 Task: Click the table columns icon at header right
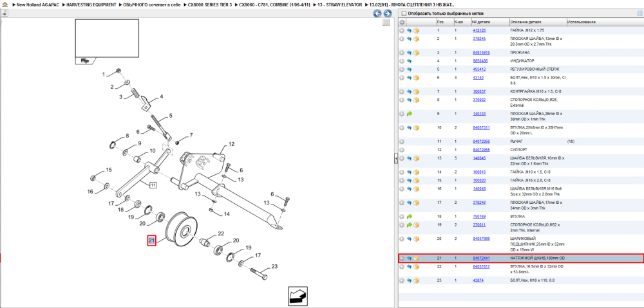point(639,13)
